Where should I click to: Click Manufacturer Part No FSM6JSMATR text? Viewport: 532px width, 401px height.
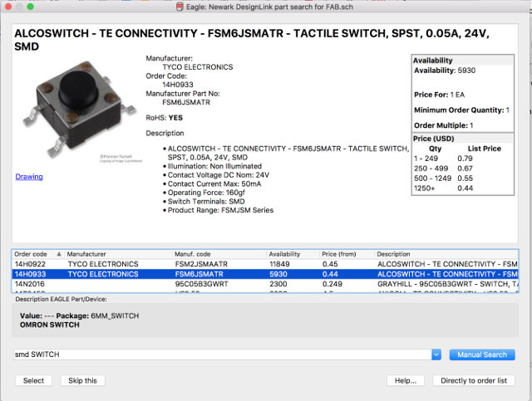point(186,102)
